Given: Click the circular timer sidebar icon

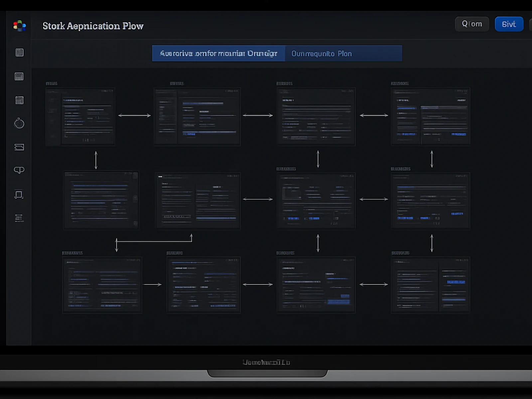Looking at the screenshot, I should (x=19, y=123).
